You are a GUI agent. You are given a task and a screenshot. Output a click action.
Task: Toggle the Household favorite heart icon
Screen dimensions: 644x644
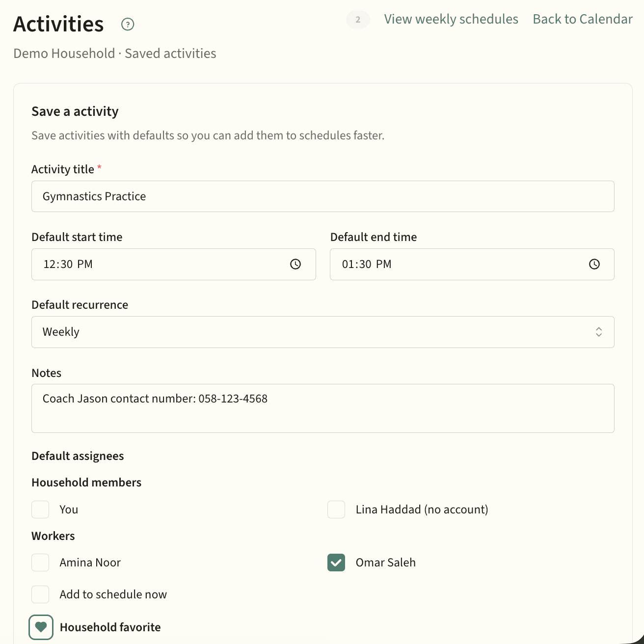click(41, 627)
